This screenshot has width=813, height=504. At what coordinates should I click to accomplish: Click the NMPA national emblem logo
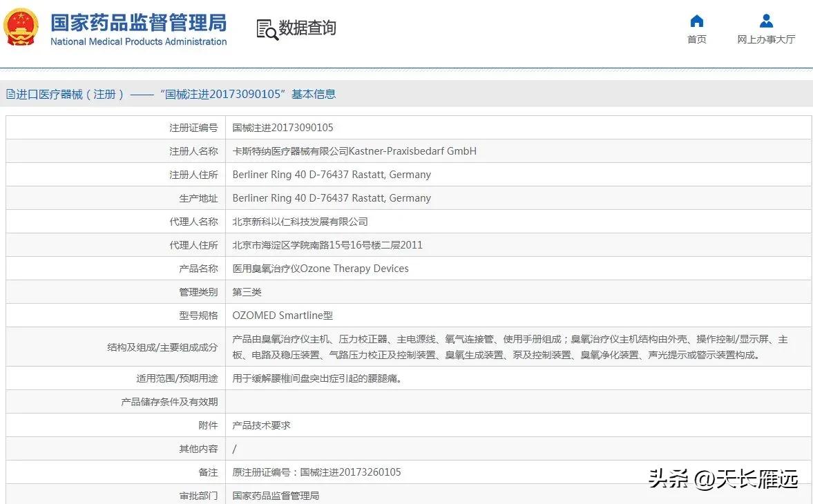(21, 28)
